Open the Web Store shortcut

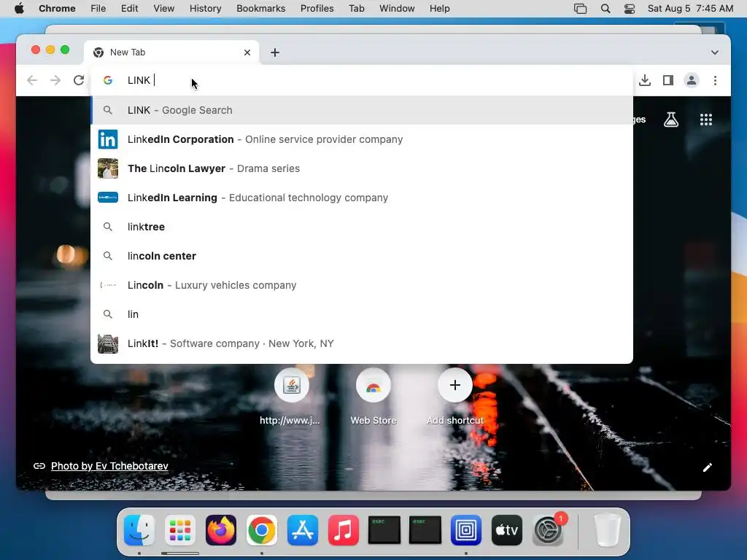(x=373, y=397)
